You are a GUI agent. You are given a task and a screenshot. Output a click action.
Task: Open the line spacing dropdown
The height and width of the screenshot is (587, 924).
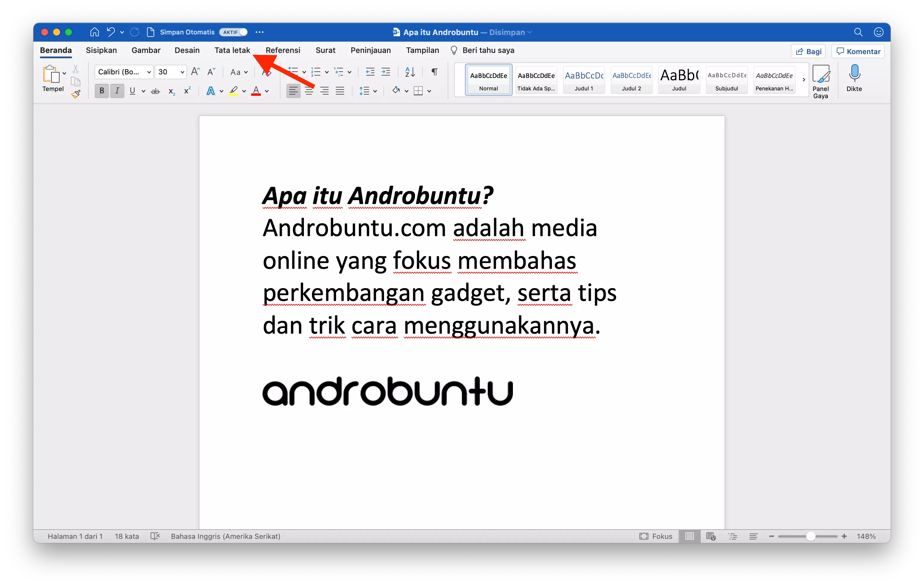tap(374, 90)
